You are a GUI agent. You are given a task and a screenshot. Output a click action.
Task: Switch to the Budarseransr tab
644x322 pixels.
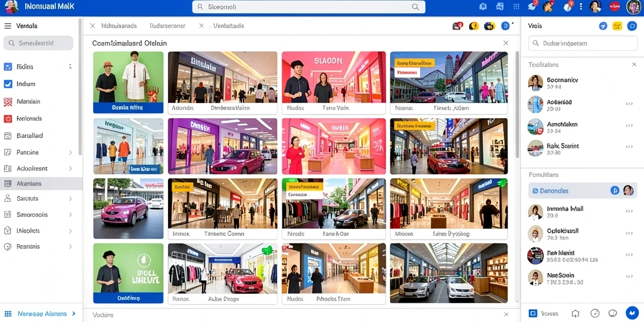click(167, 26)
